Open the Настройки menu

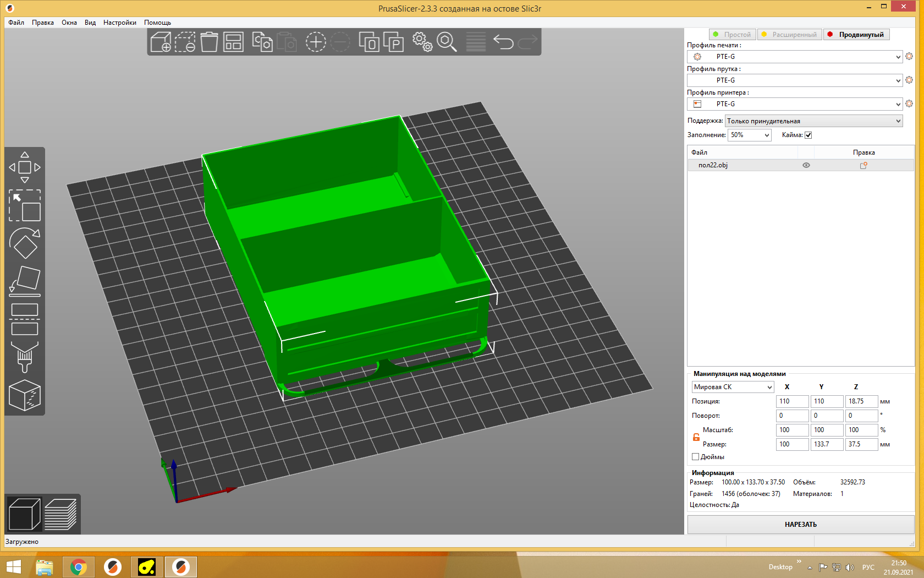(119, 23)
